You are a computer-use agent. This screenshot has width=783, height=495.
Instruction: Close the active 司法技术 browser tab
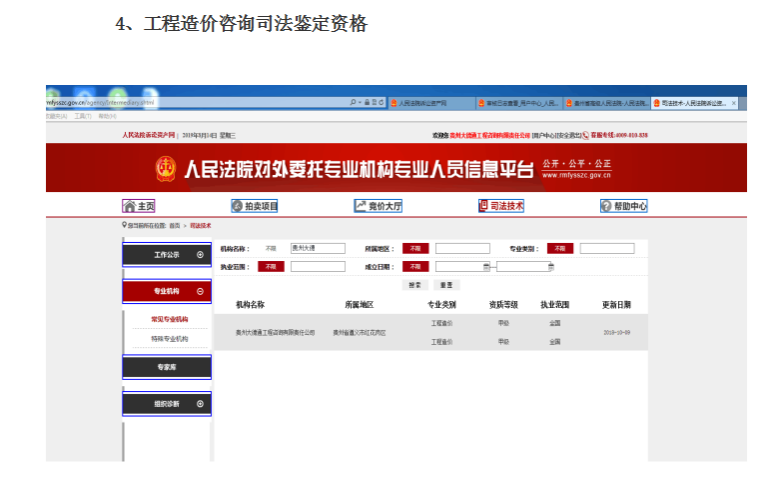[734, 103]
